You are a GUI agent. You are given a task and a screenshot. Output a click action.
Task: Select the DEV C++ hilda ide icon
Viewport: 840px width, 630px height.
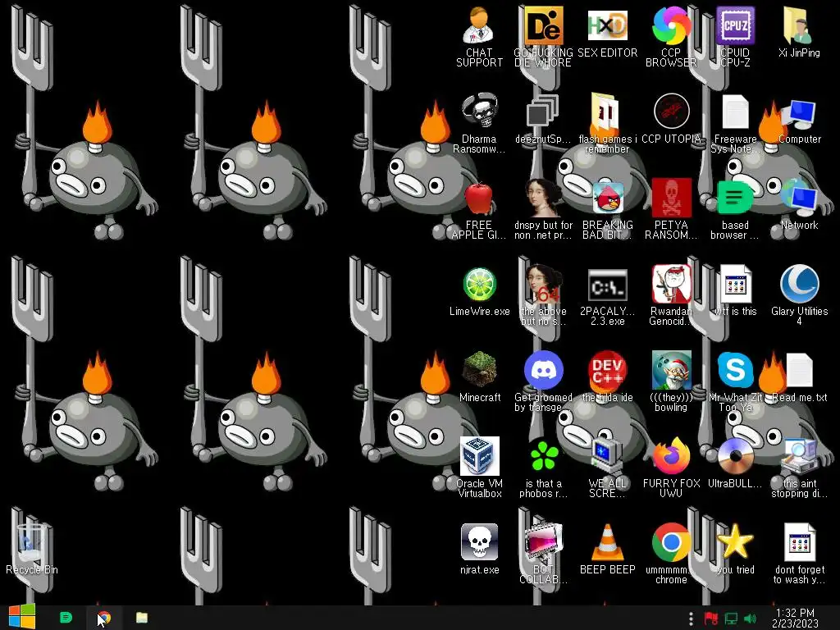point(607,370)
